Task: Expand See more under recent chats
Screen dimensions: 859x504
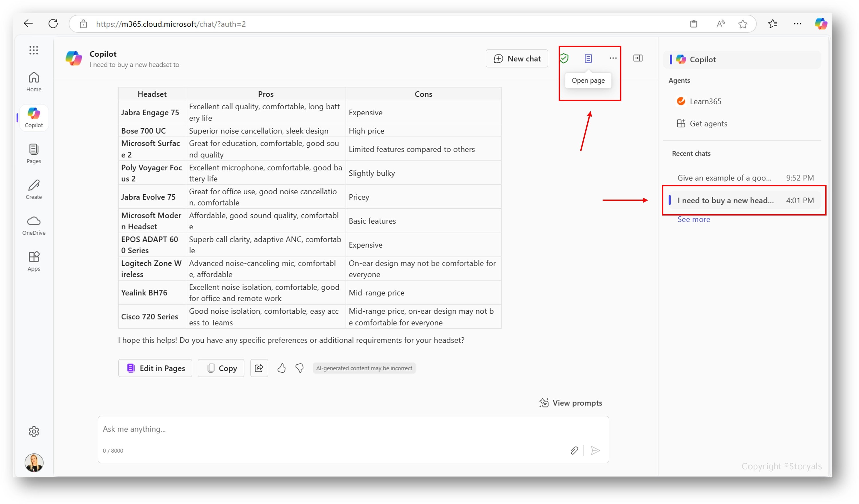Action: [x=694, y=219]
